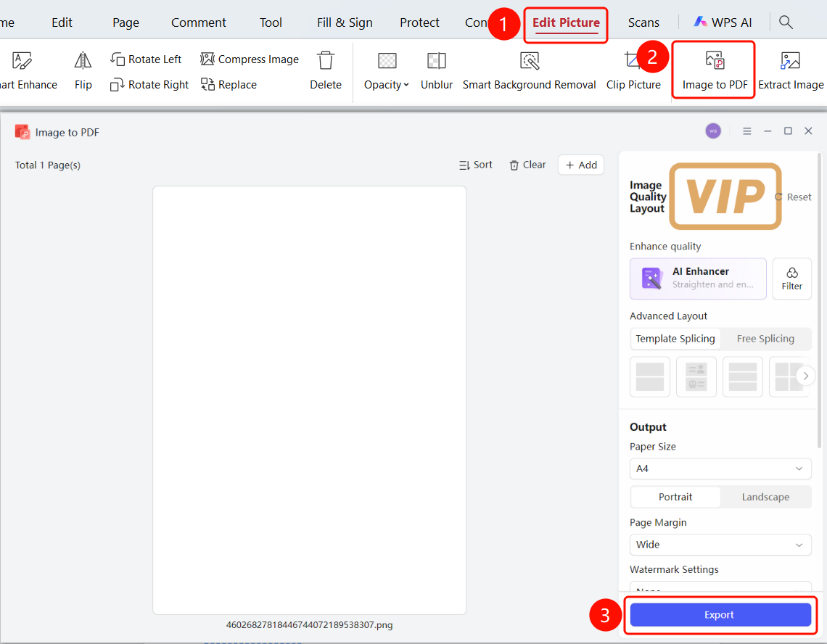This screenshot has width=827, height=644.
Task: Switch to Free Splicing mode
Action: 765,339
